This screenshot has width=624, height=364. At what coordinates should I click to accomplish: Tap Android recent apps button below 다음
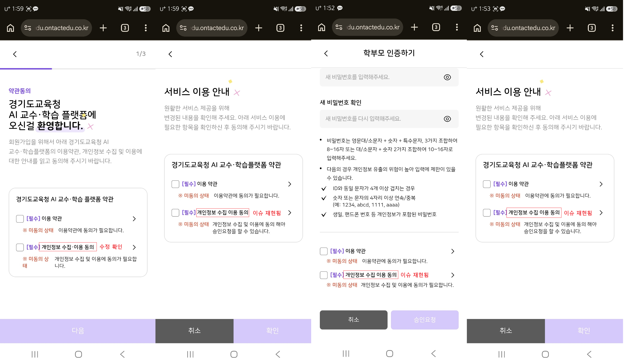tap(35, 355)
